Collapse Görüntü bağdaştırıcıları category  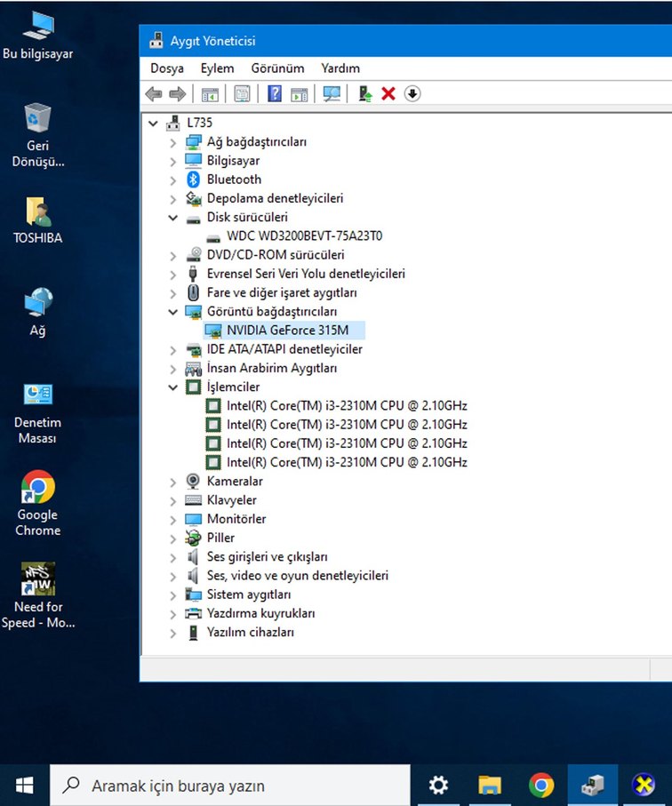173,312
